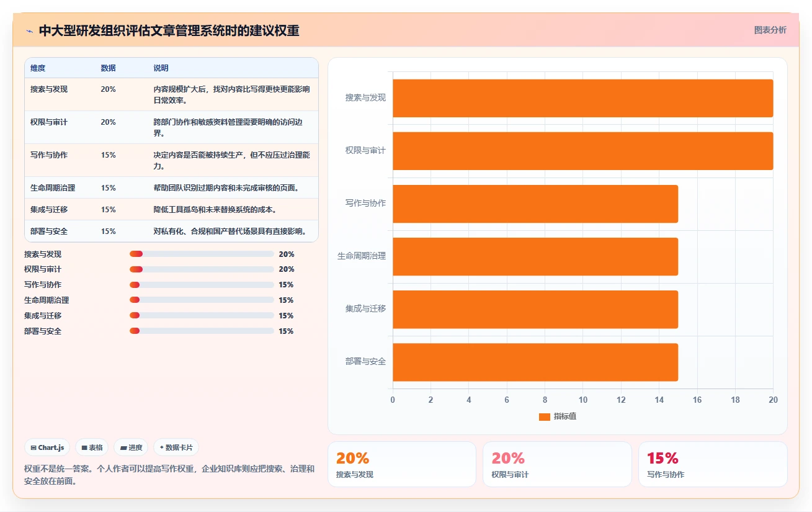
Task: Click the 15% value in 部署与安全 table row
Action: pos(108,231)
